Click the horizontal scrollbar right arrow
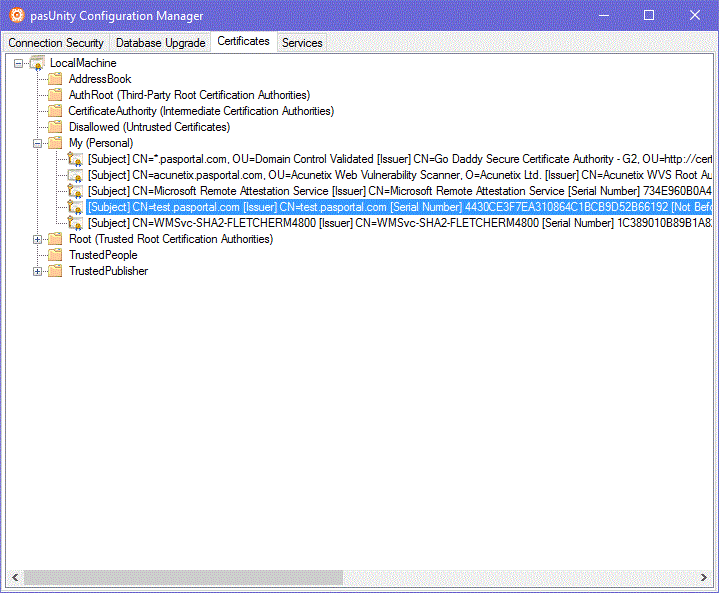 [x=704, y=577]
